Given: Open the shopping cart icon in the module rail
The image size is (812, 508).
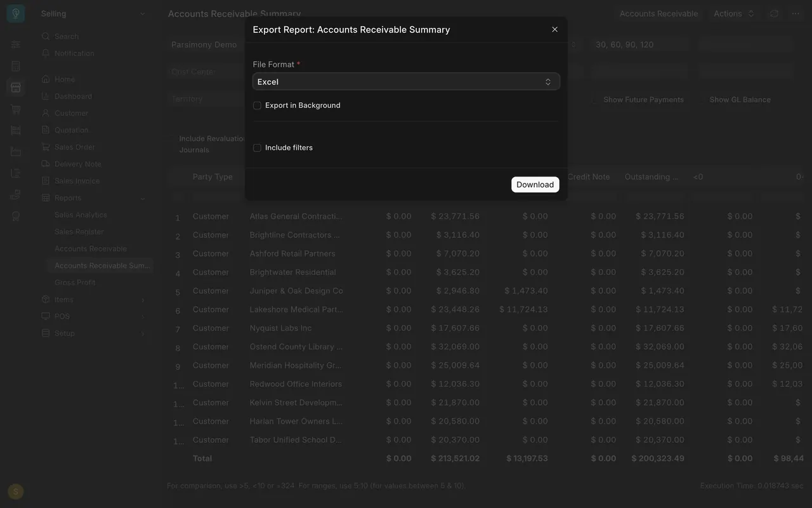Looking at the screenshot, I should point(16,109).
